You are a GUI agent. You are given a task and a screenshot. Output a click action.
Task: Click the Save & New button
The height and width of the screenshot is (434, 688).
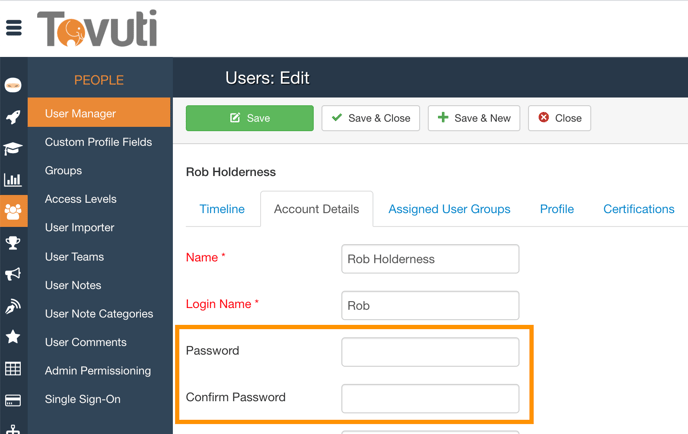coord(474,118)
